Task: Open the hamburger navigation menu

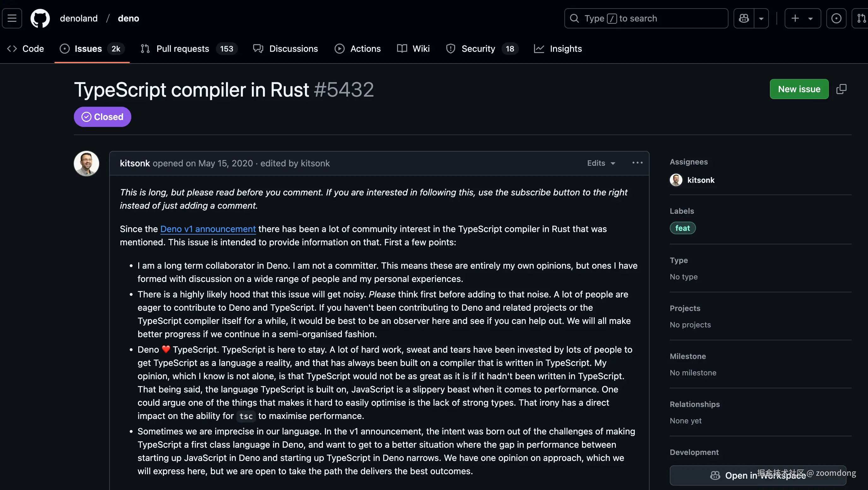Action: coord(12,18)
